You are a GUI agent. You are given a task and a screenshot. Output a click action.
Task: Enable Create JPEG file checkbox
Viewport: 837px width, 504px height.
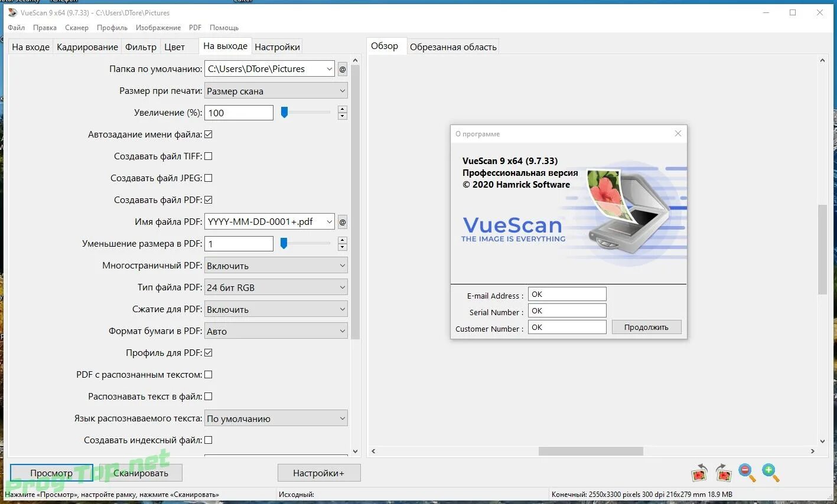tap(208, 178)
